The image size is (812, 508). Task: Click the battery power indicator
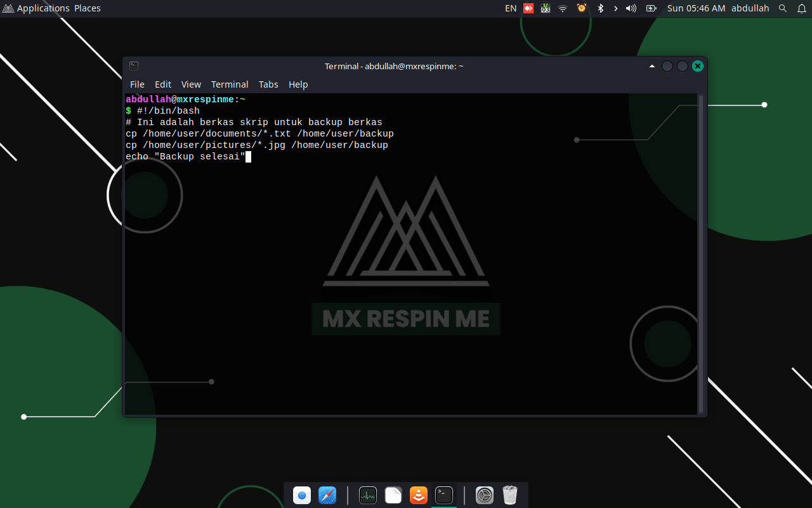click(651, 8)
